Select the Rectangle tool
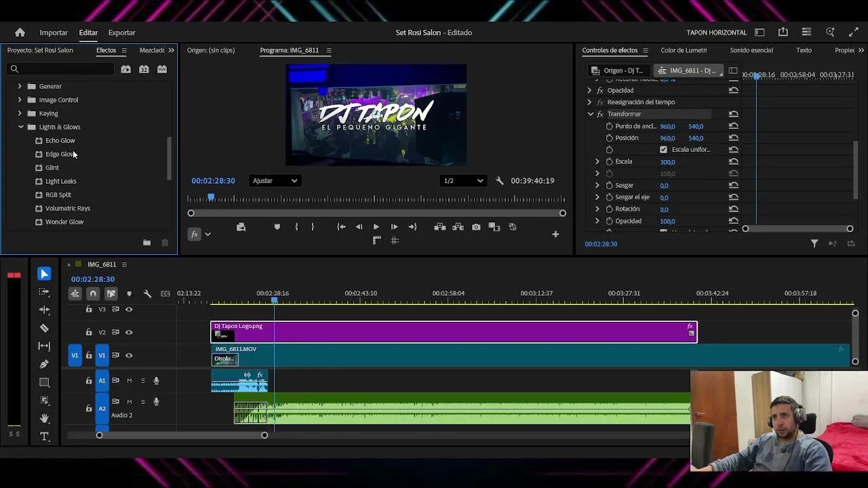Screen dimensions: 868x488 (44, 382)
